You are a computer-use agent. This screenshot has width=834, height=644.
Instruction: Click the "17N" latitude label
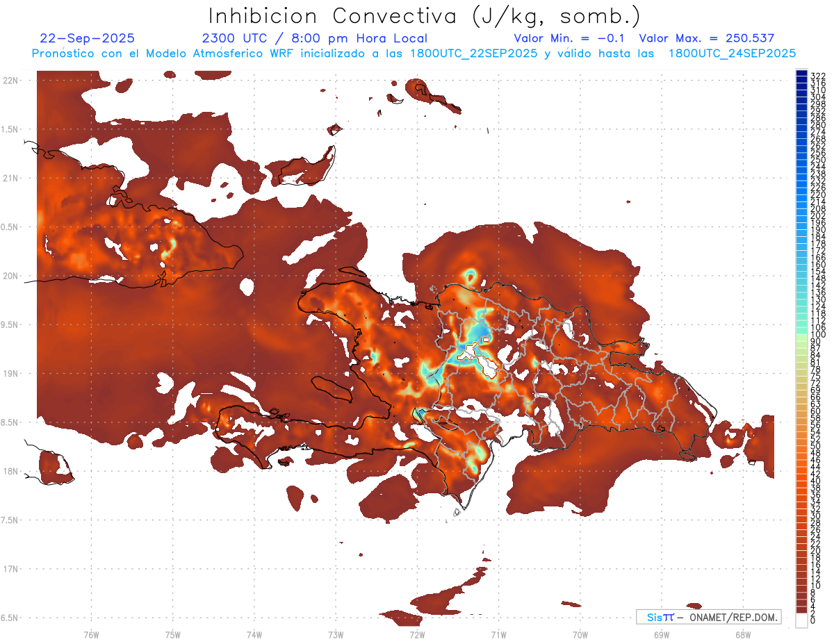[11, 569]
